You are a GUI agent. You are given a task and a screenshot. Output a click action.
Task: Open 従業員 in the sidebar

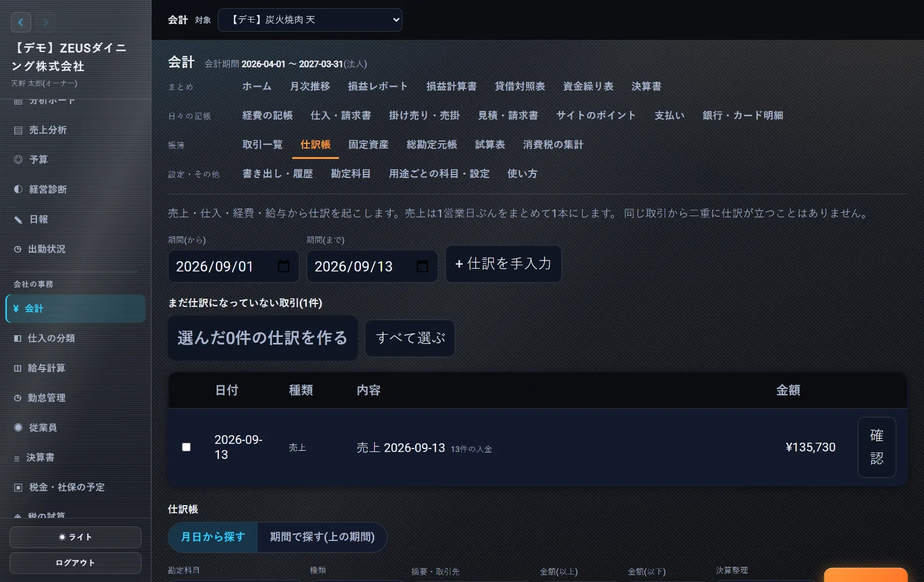pos(75,428)
